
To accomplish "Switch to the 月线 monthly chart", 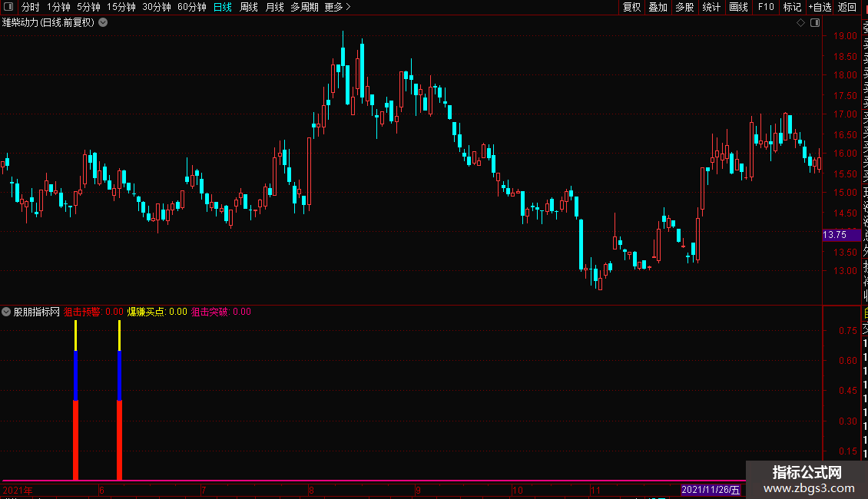I will tap(274, 7).
